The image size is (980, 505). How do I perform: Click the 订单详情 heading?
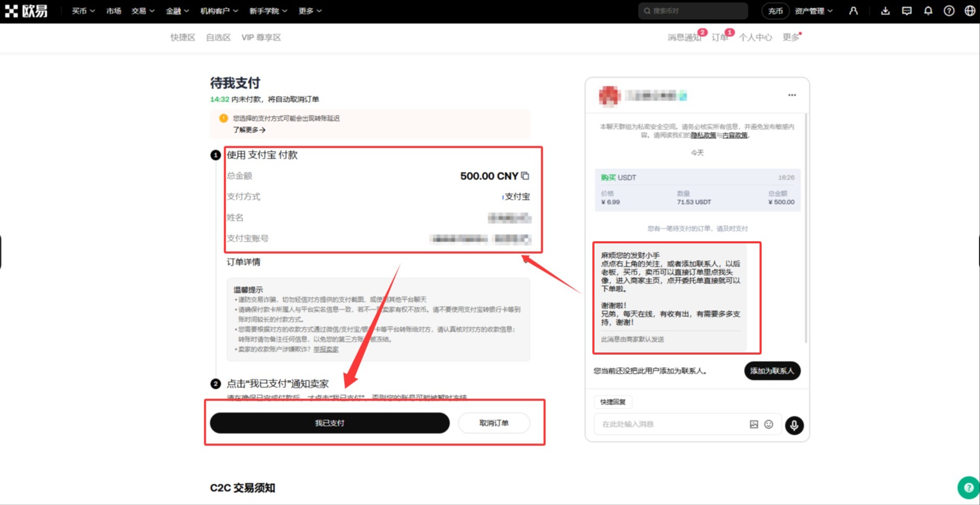click(243, 262)
